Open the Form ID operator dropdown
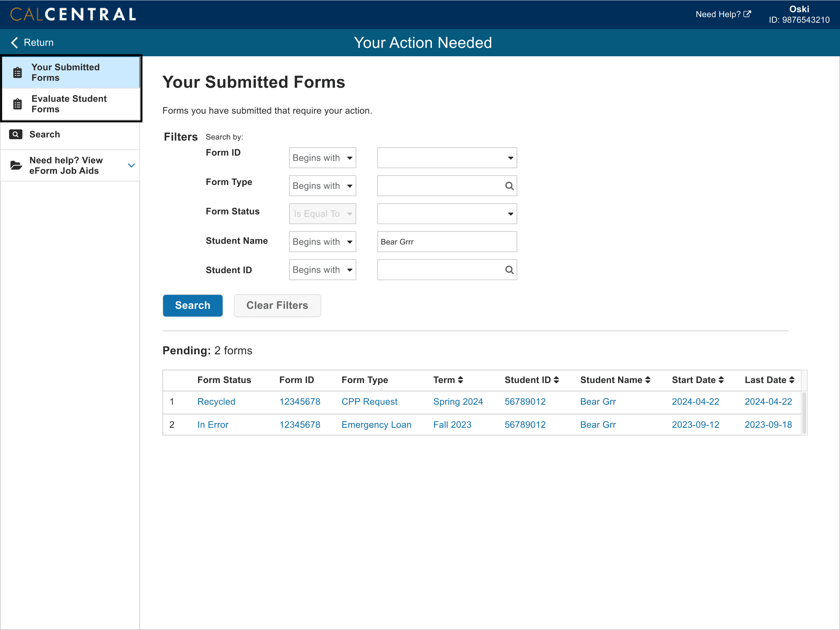The image size is (840, 630). 322,158
